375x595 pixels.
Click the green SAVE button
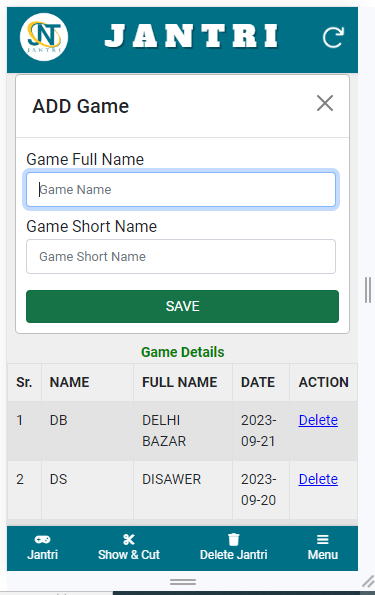182,306
